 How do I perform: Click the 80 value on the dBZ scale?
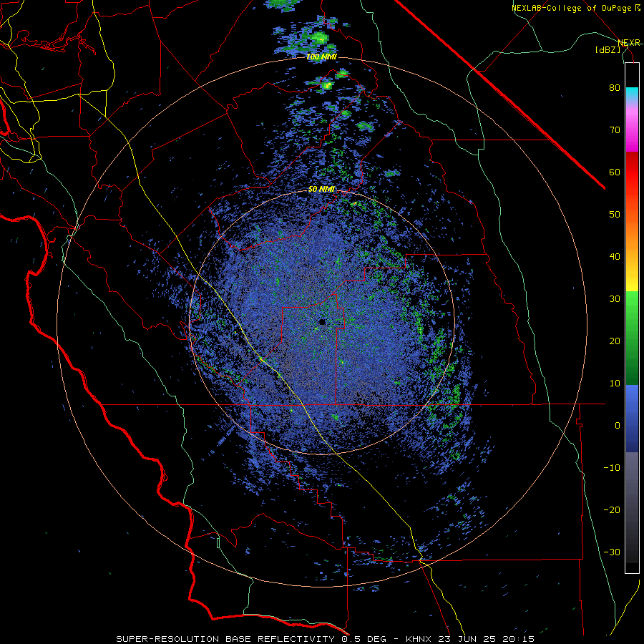coord(615,88)
